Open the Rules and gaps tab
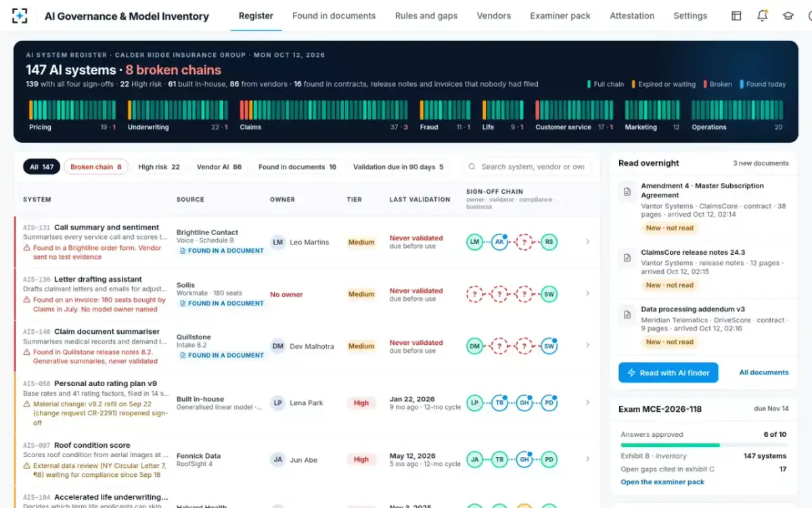 coord(426,16)
